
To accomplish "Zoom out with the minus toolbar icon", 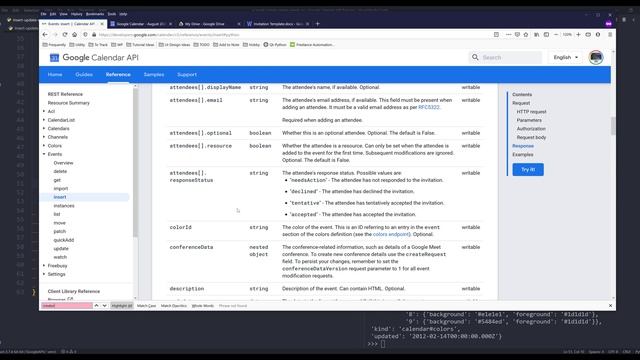I will click(556, 35).
